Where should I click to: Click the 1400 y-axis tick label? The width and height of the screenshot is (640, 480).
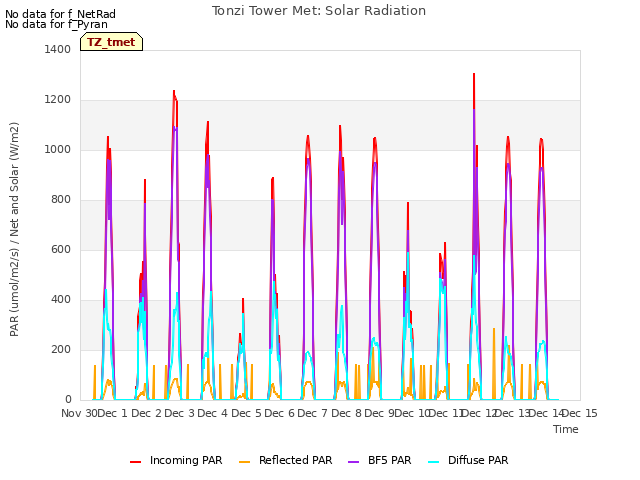(58, 49)
